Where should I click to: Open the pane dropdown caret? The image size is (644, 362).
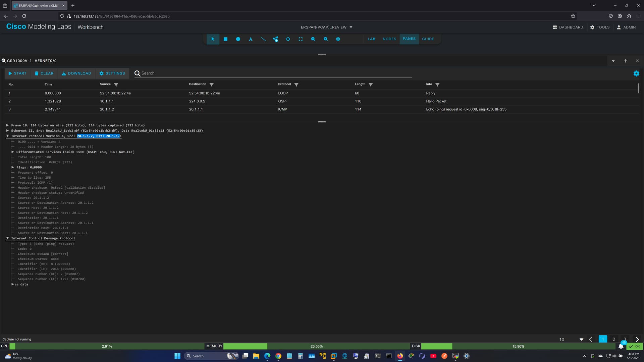[613, 61]
